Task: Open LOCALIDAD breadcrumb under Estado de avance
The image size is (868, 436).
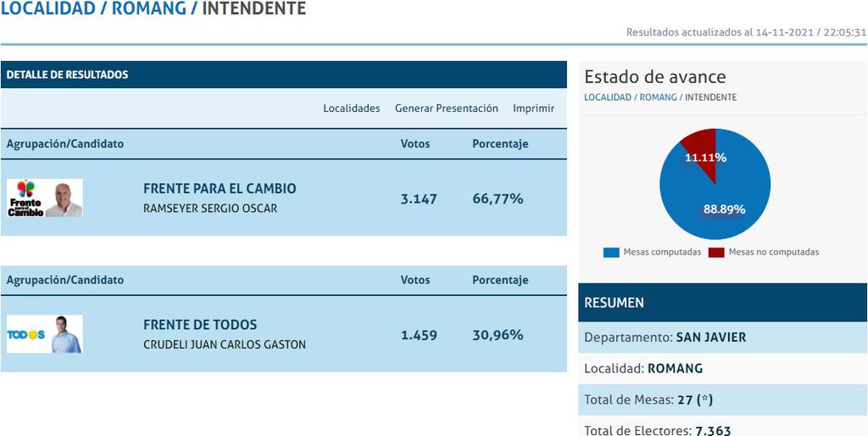Action: point(607,97)
